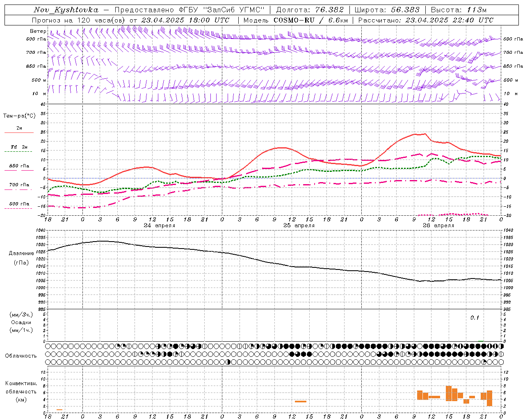The image size is (525, 420).
Task: Click the "Давление" pressure panel label
Action: [x=21, y=253]
